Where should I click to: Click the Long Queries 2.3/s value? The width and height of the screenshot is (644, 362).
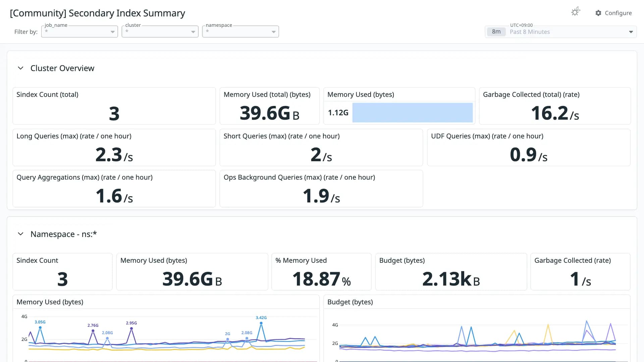click(x=114, y=155)
